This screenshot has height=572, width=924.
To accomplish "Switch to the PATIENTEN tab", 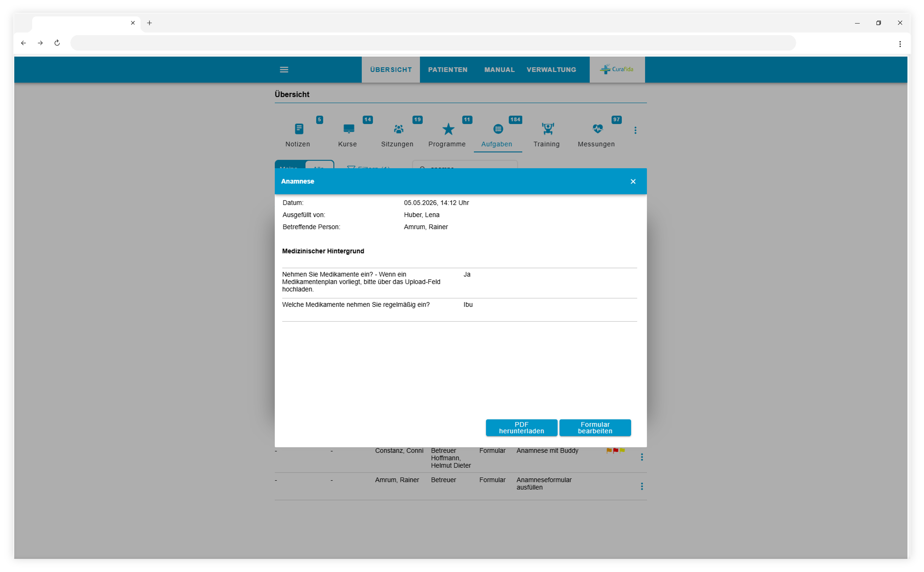I will point(448,70).
